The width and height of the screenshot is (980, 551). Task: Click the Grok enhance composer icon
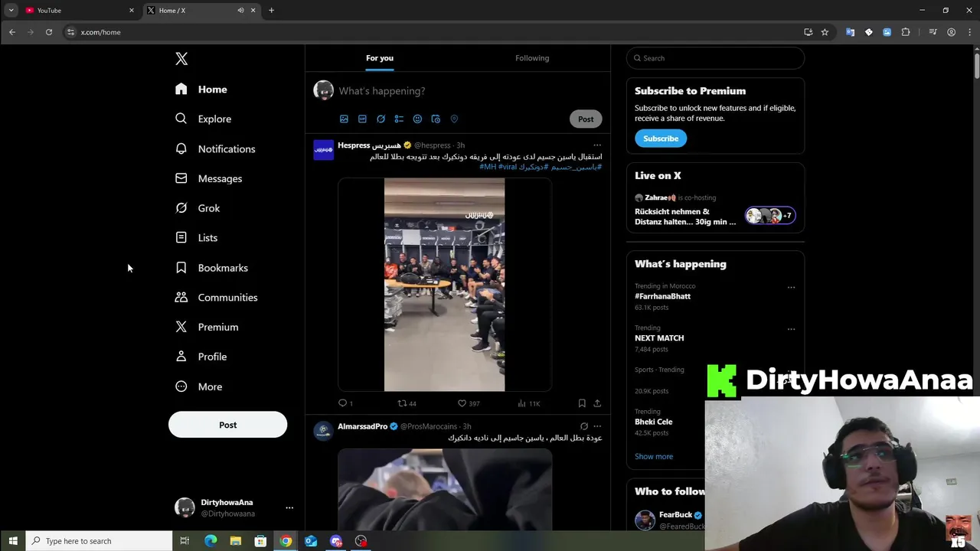(x=381, y=119)
